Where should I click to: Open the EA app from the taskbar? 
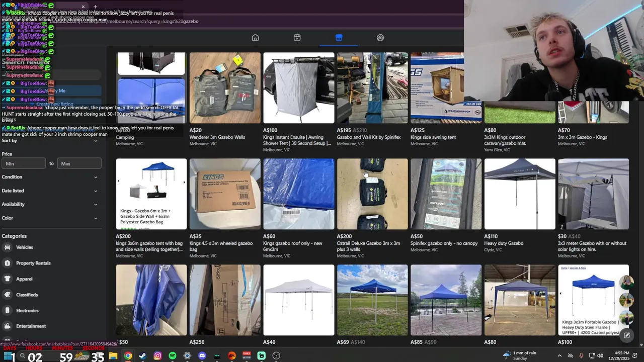(232, 356)
